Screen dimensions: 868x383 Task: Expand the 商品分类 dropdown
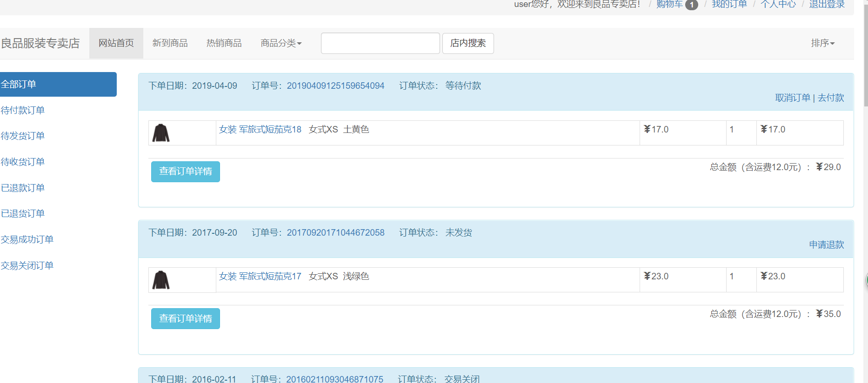click(x=281, y=43)
